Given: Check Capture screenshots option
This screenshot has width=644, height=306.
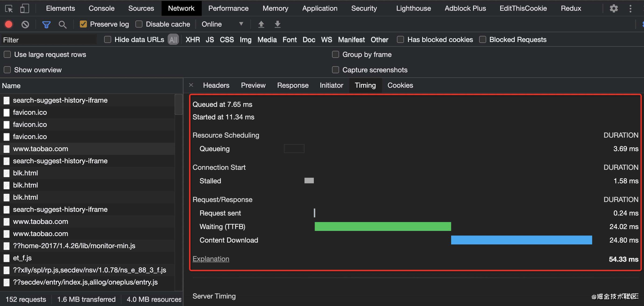Looking at the screenshot, I should (x=335, y=70).
